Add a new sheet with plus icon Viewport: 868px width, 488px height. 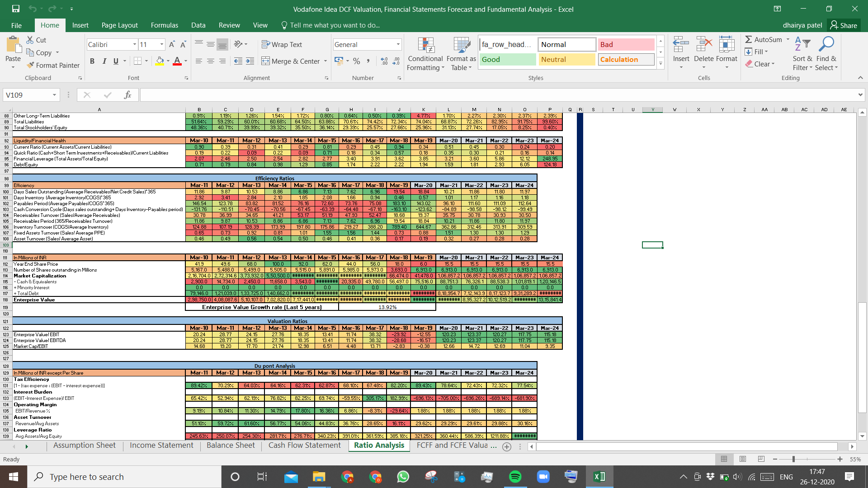[507, 446]
